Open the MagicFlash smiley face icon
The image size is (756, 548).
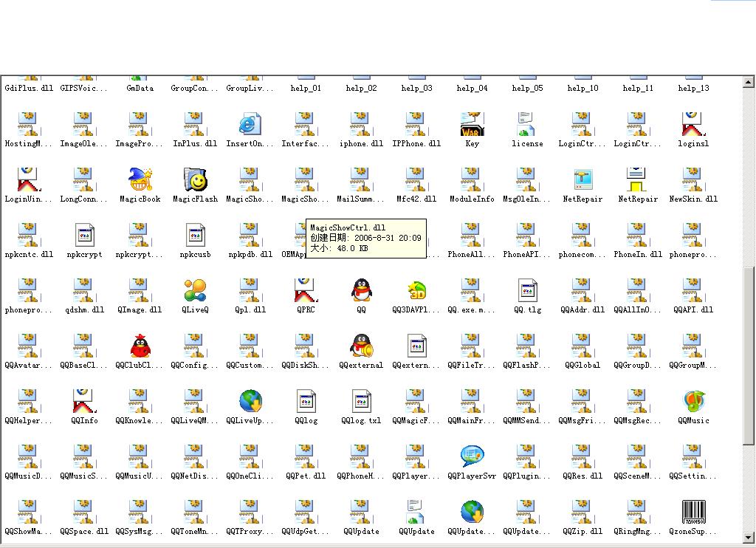pos(196,179)
